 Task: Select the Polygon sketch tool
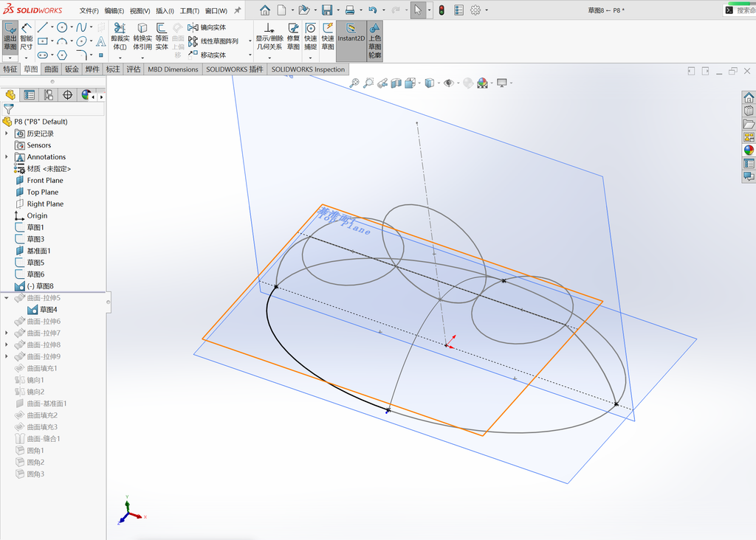point(62,55)
